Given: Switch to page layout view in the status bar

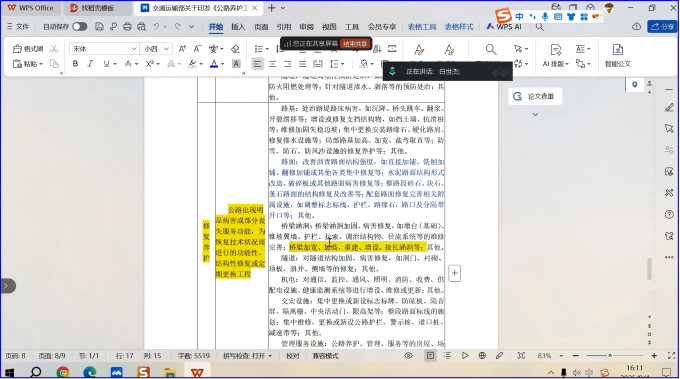Looking at the screenshot, I should 430,356.
